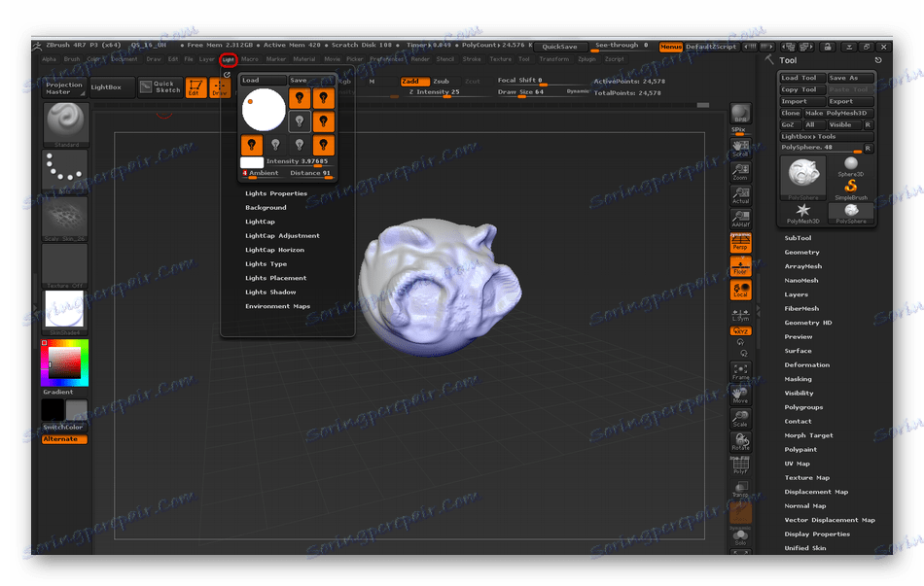Click the BPR render icon
This screenshot has width=924, height=586.
coord(740,113)
